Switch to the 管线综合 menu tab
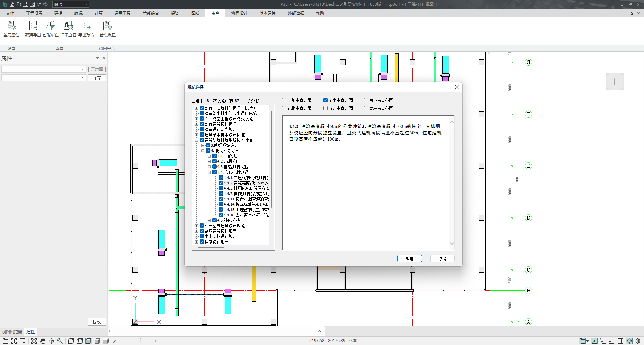Image resolution: width=644 pixels, height=345 pixels. point(151,13)
